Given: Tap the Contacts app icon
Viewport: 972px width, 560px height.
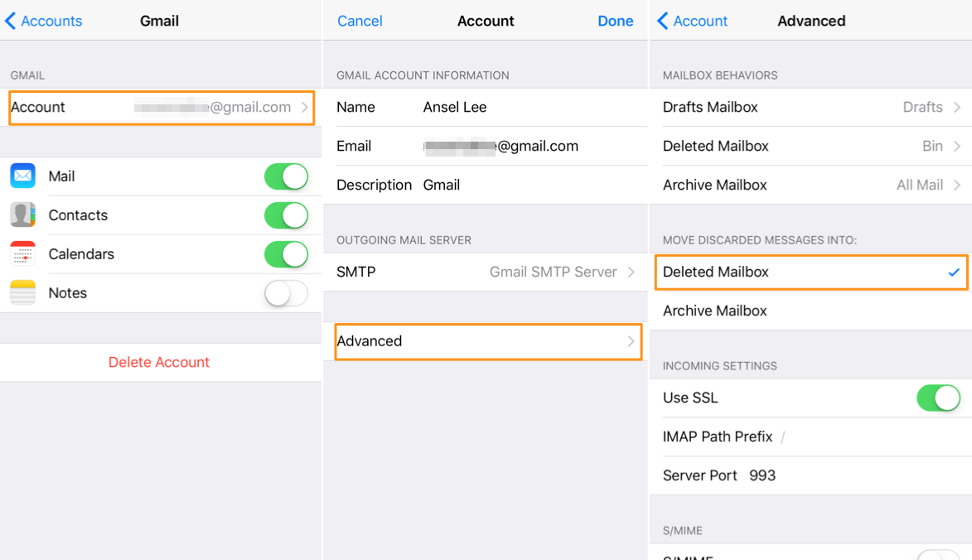Looking at the screenshot, I should 23,215.
